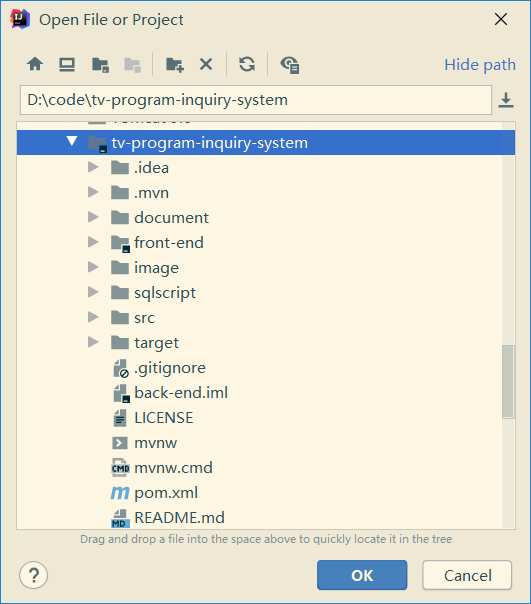
Task: Expand the sqlscript folder arrow
Action: [93, 292]
